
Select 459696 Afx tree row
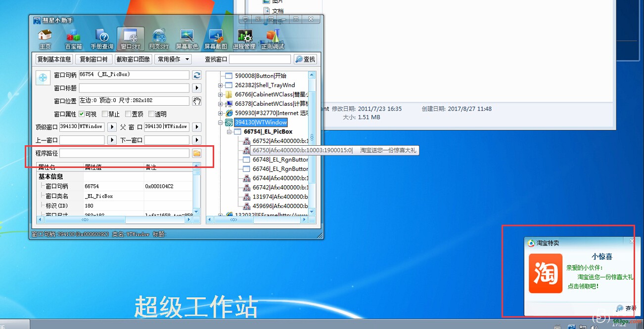280,206
